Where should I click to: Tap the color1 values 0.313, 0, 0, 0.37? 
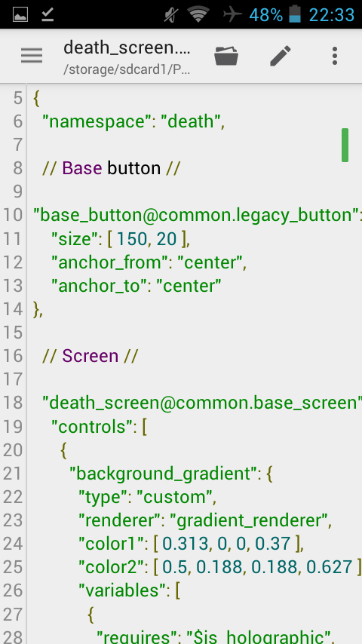click(227, 544)
